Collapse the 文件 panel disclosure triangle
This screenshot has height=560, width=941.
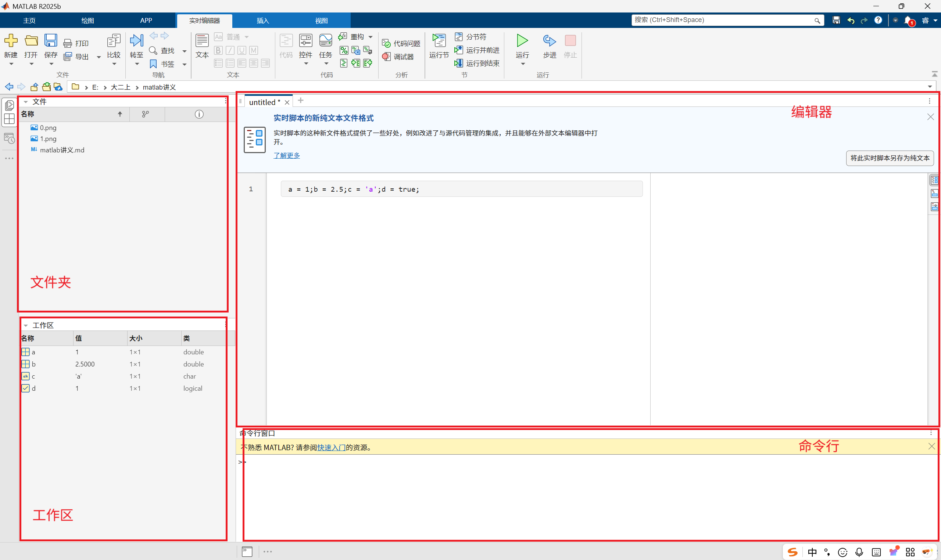pyautogui.click(x=26, y=102)
